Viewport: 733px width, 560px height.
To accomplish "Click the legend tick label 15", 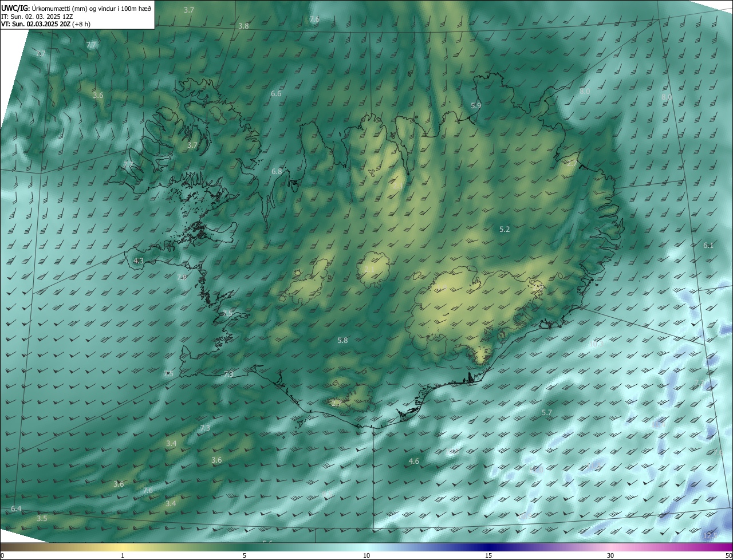I will [x=488, y=555].
